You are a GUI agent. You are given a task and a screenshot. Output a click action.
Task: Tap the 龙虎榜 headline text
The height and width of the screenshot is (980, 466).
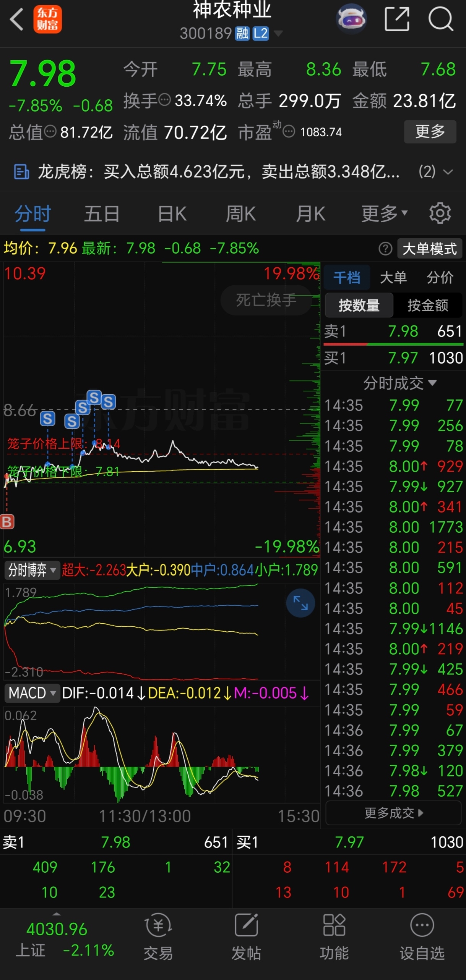point(219,172)
